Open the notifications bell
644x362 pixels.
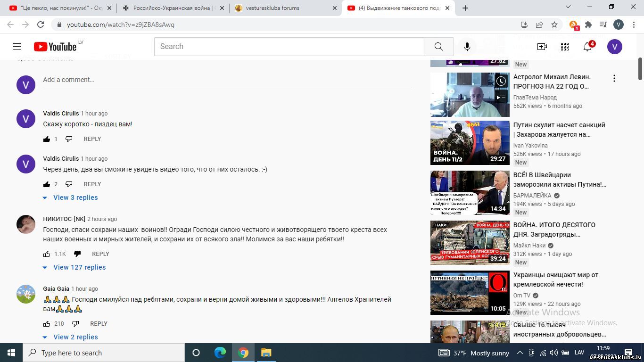pos(587,47)
